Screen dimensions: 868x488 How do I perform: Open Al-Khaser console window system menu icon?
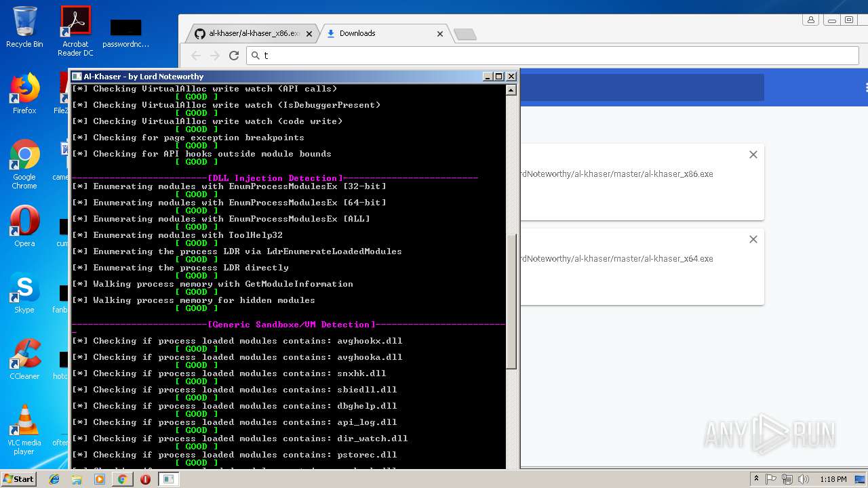(77, 77)
